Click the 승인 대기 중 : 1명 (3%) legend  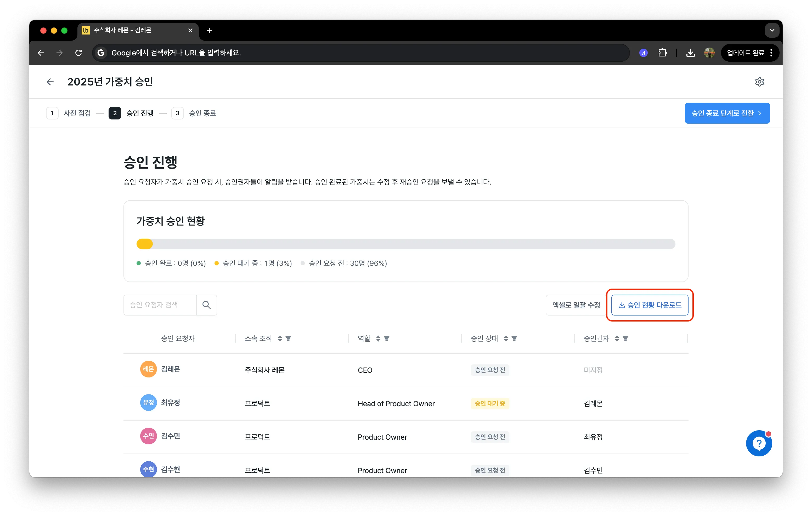253,263
